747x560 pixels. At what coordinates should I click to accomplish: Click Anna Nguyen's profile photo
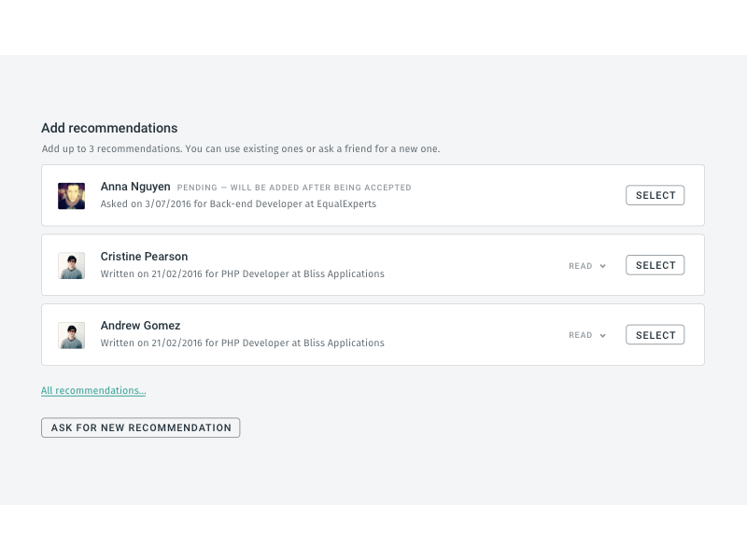click(71, 195)
